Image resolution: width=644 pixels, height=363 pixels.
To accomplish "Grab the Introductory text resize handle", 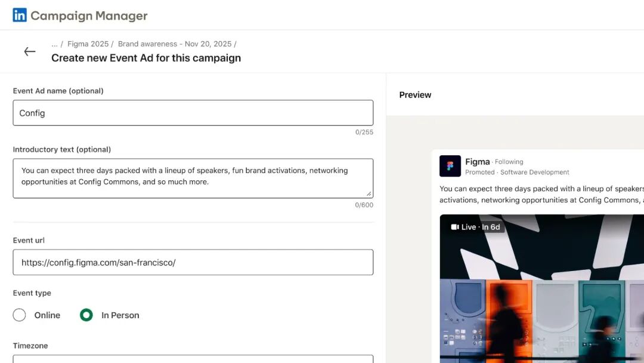I will (369, 193).
